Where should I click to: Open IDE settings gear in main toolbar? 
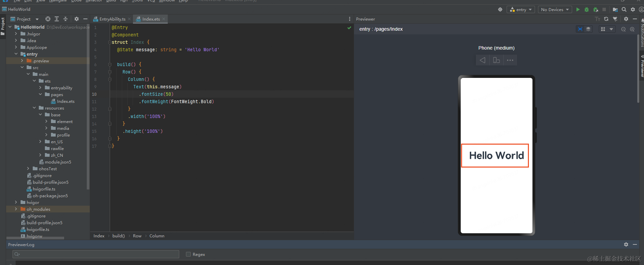pos(633,9)
